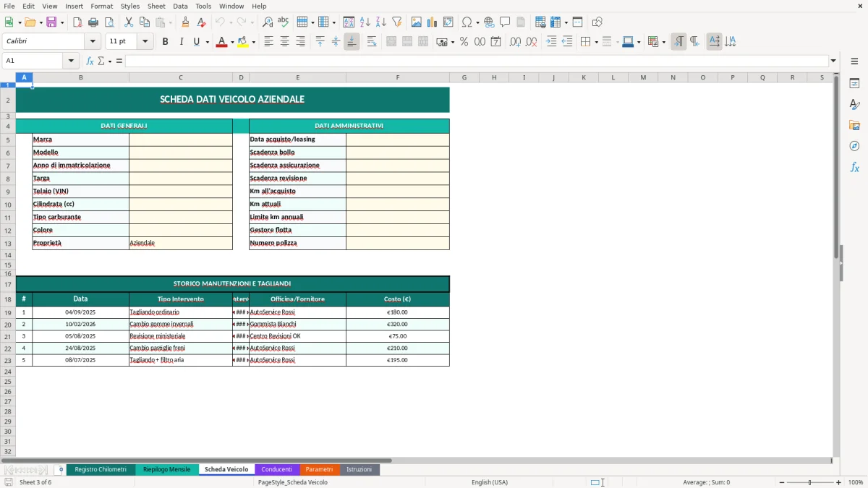This screenshot has width=868, height=488.
Task: Insert an image using toolbar icon
Action: point(417,22)
